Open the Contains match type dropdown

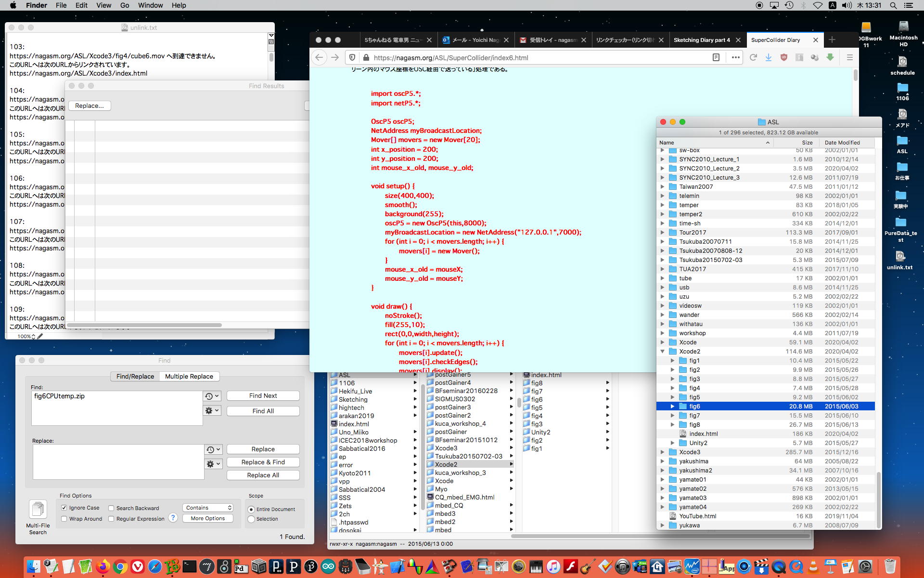click(208, 508)
